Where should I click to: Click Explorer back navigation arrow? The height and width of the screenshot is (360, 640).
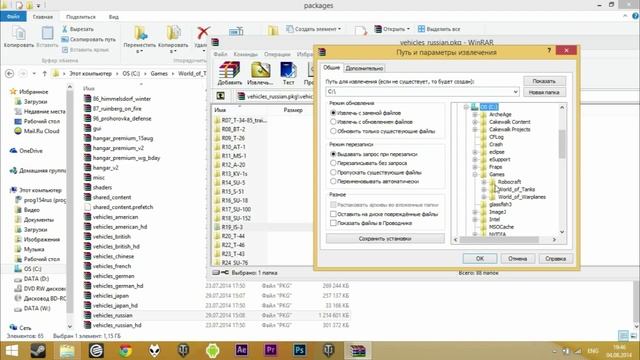(x=9, y=73)
